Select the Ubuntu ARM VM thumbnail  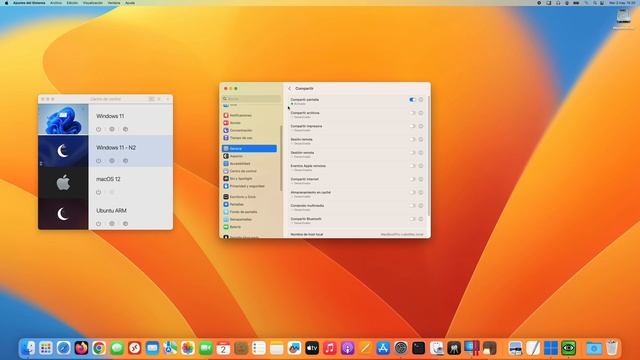point(63,214)
